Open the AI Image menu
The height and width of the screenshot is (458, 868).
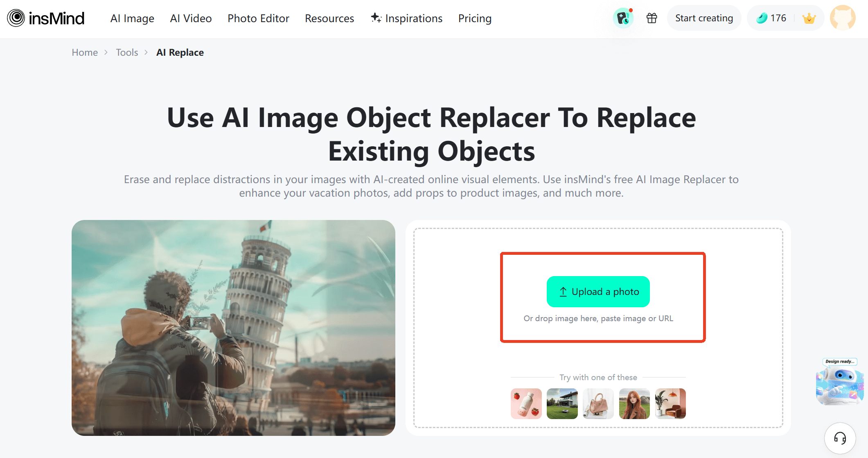(132, 18)
